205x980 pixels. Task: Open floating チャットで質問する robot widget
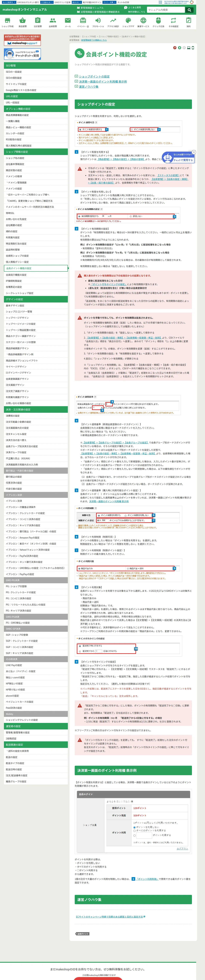coord(178,157)
